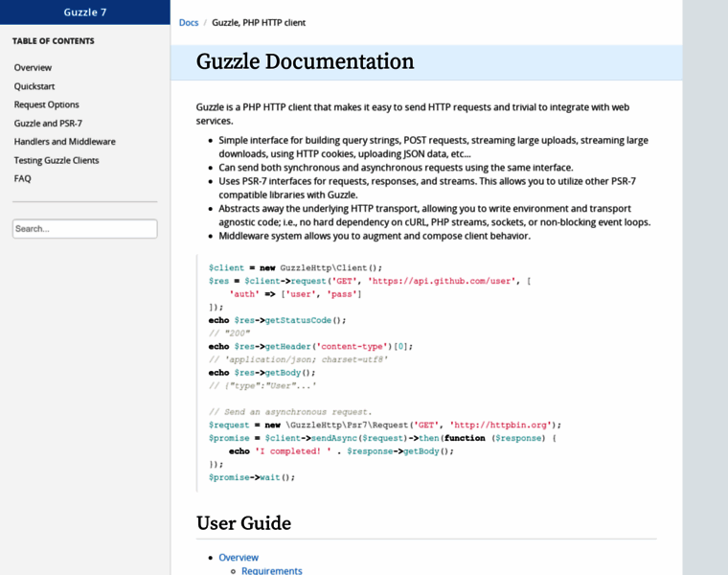Open the Request Options page
The height and width of the screenshot is (575, 728).
[46, 104]
